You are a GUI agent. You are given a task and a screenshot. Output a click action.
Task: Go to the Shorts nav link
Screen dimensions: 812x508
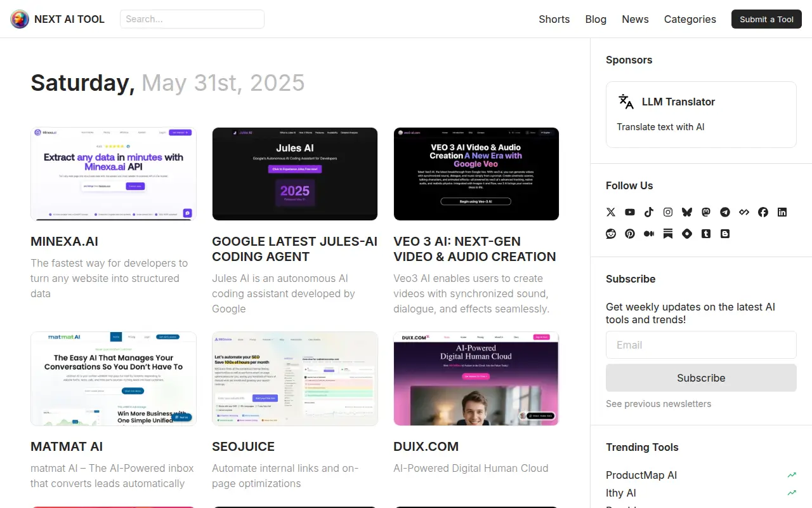554,19
